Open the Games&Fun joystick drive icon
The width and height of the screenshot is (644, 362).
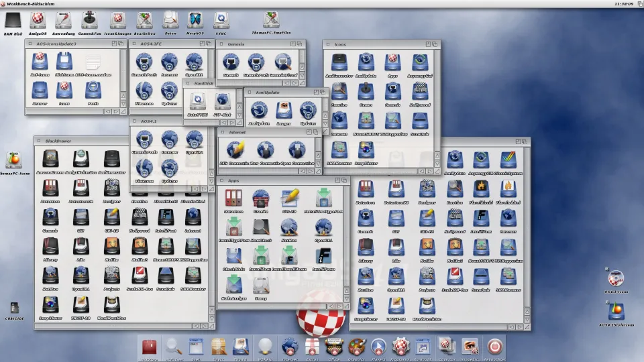91,21
